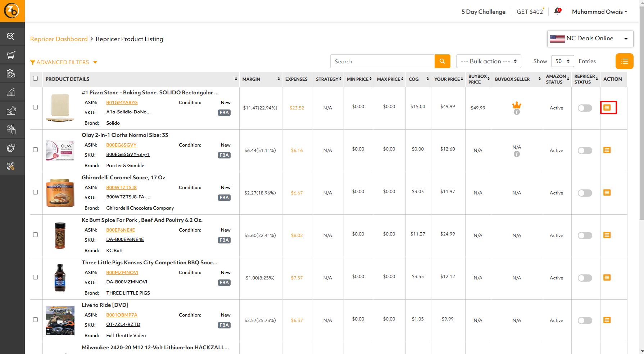644x354 pixels.
Task: Click the Pizza Stone product thumbnail
Action: (x=60, y=108)
